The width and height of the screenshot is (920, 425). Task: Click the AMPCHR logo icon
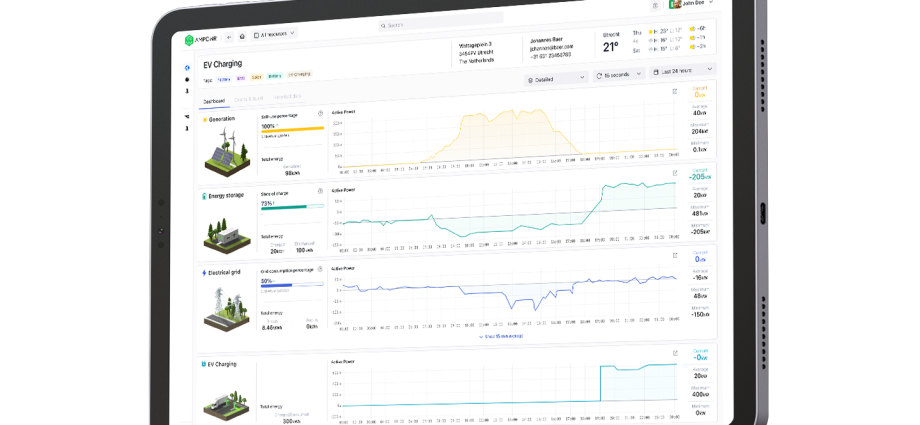187,39
